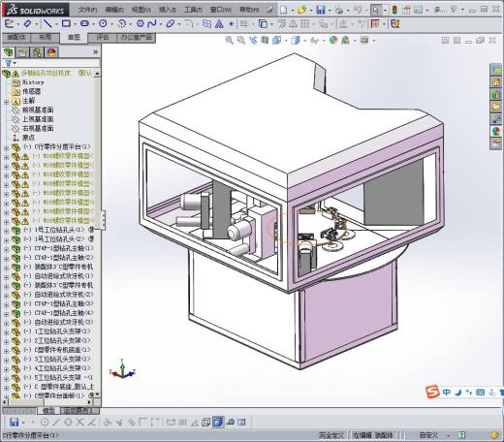
Task: Switch to the 办公室产品 tab
Action: [x=136, y=38]
